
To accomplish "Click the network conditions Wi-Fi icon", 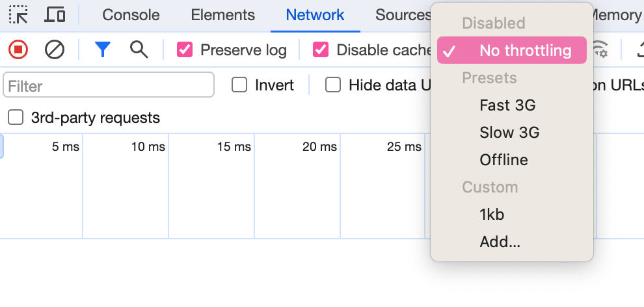I will click(x=601, y=49).
